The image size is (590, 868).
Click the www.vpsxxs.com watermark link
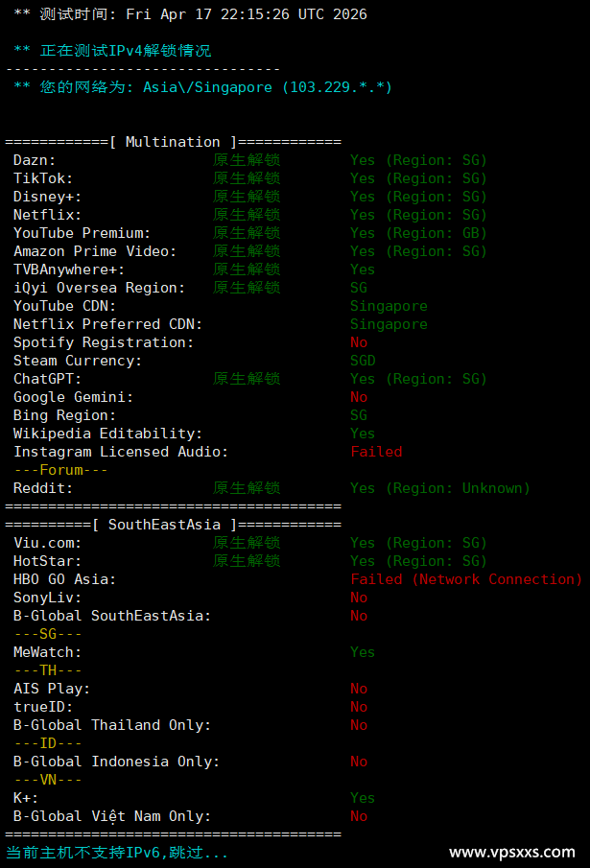[x=512, y=852]
